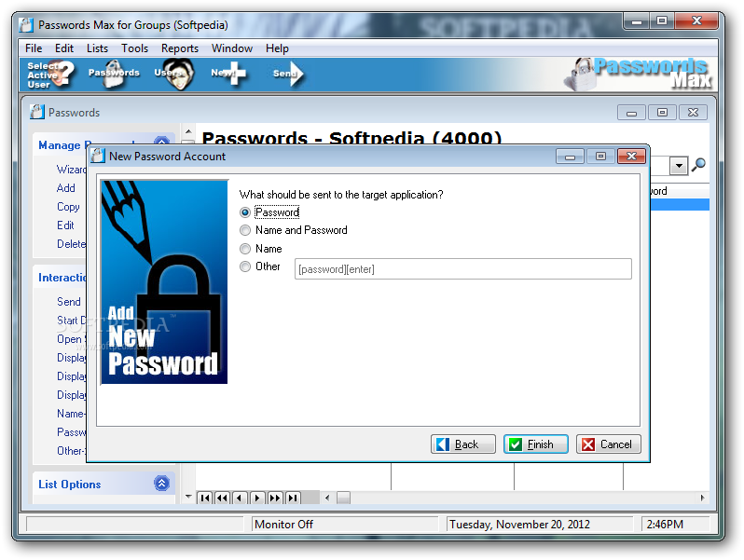Collapse the Manage Passwords panel chevron
The height and width of the screenshot is (560, 744).
point(162,141)
